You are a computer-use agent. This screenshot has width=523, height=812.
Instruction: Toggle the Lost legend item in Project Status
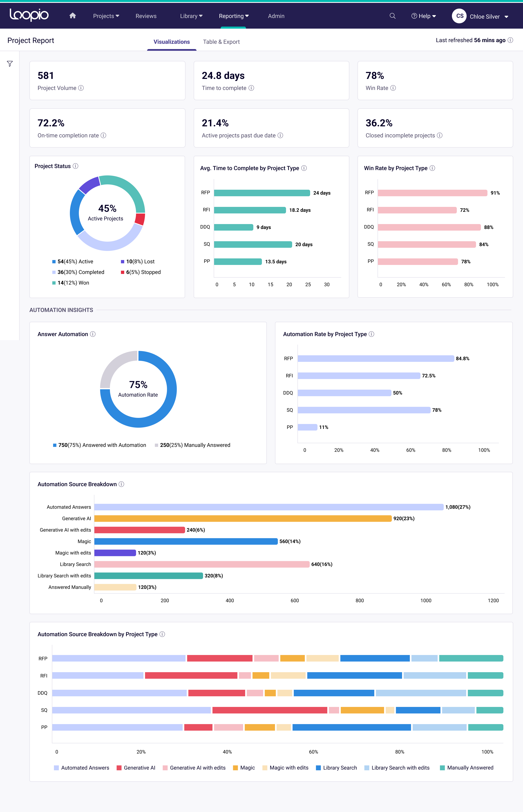click(137, 261)
